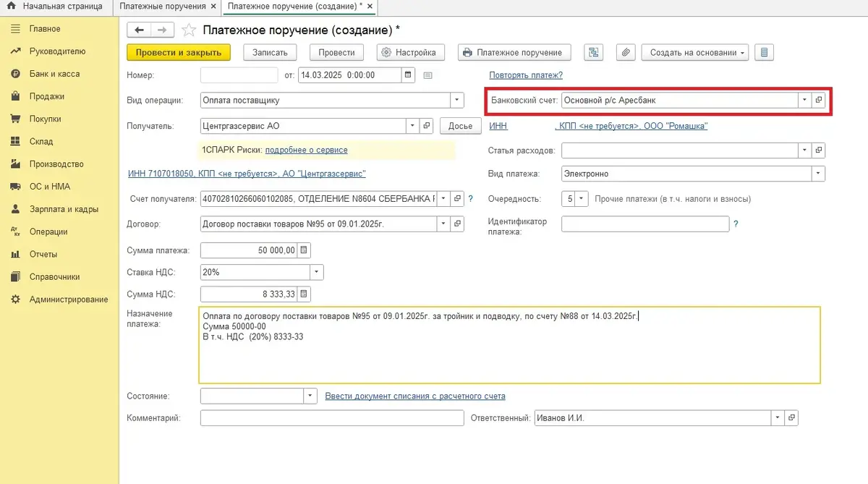Expand the Вид платежа dropdown
Viewport: 868px width, 484px height.
click(818, 174)
